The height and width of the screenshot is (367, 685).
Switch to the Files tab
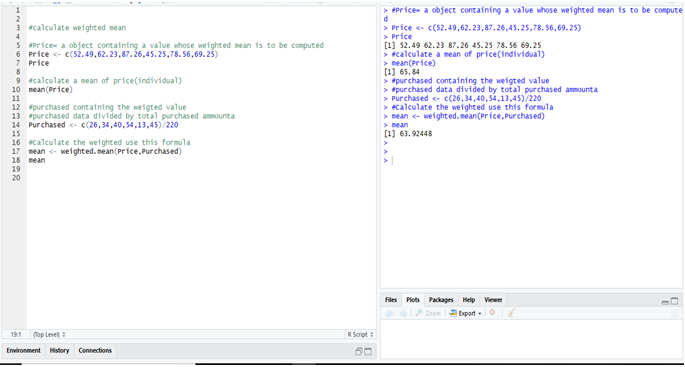(x=391, y=300)
